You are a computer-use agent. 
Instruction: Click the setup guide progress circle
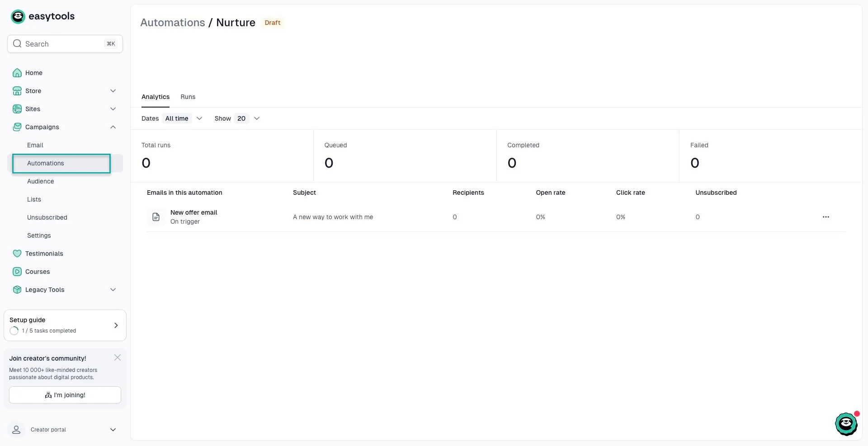tap(14, 331)
